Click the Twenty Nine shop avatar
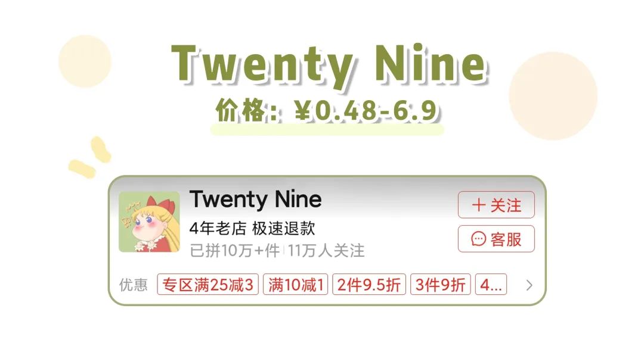The width and height of the screenshot is (644, 355). point(149,222)
